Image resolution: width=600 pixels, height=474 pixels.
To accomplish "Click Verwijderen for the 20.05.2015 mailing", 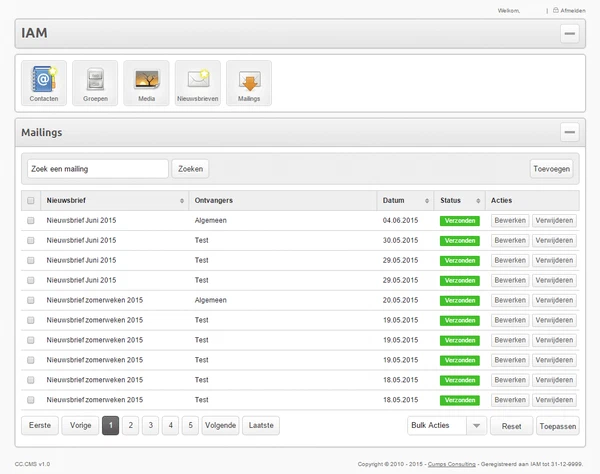I will click(x=554, y=300).
